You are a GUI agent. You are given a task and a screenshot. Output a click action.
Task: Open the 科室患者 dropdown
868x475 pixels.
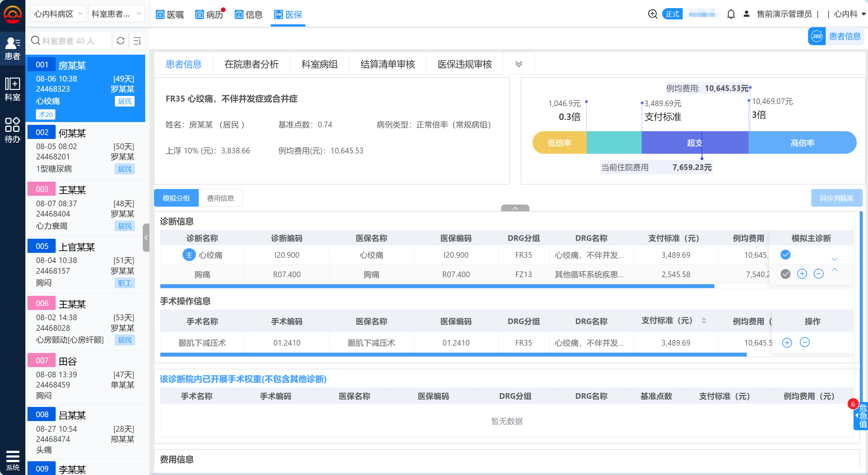click(x=116, y=14)
